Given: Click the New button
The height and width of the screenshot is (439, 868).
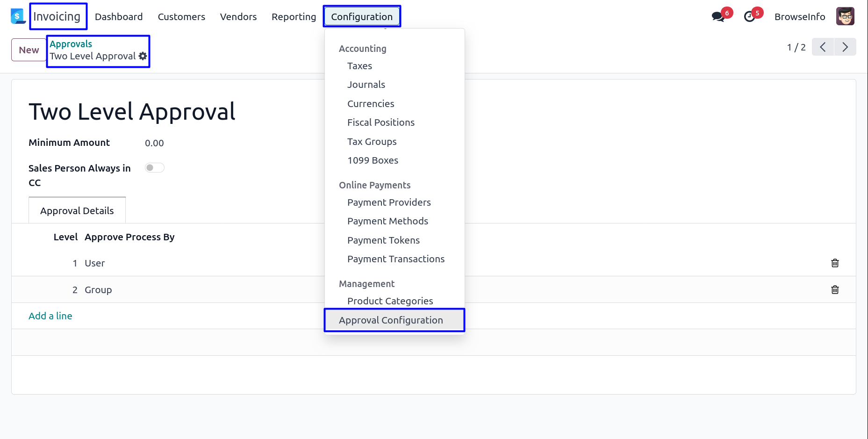Looking at the screenshot, I should tap(29, 50).
